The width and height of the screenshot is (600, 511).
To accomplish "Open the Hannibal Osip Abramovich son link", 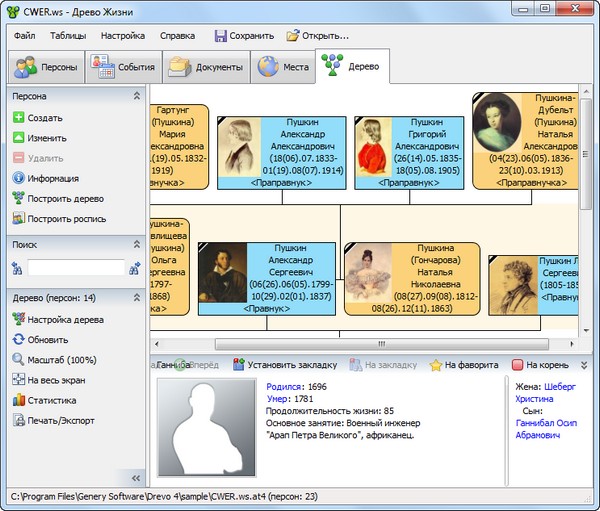I will (x=545, y=429).
